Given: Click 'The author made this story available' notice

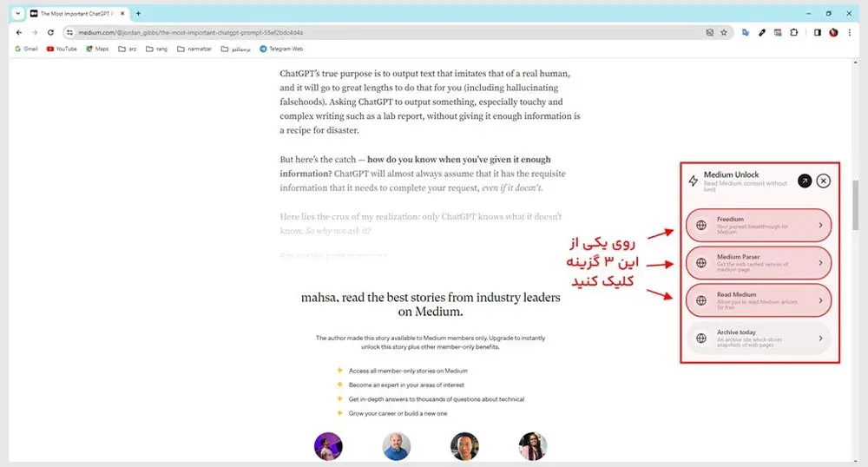Looking at the screenshot, I should (x=431, y=343).
